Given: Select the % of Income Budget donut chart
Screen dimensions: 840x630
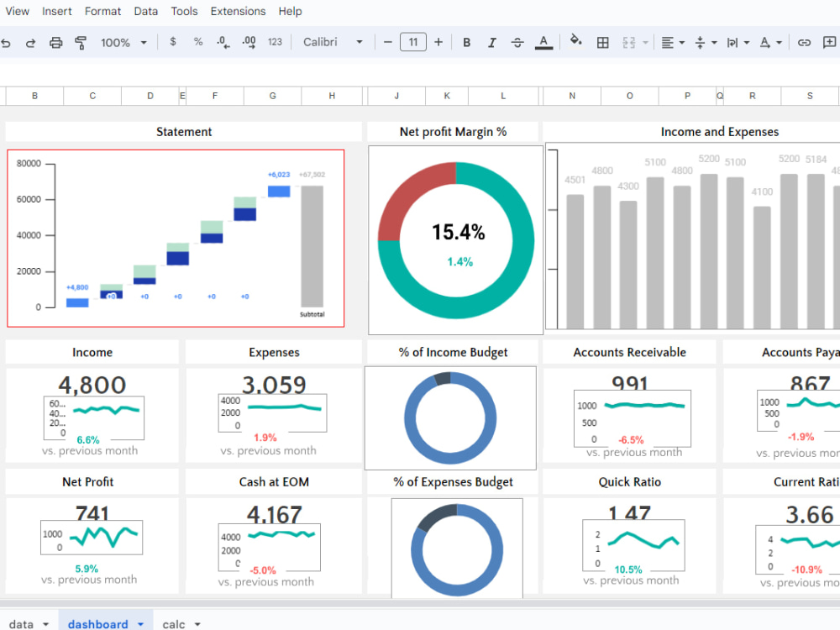Looking at the screenshot, I should (x=450, y=417).
